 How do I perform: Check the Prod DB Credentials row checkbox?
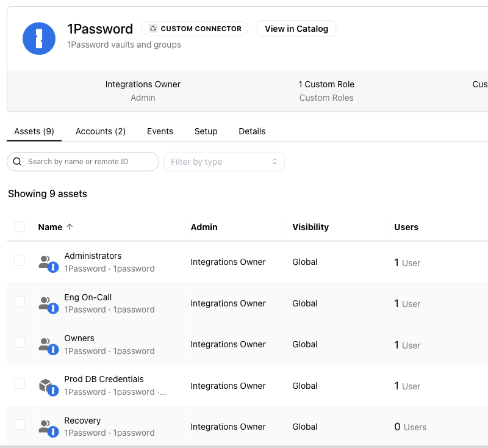coord(20,383)
